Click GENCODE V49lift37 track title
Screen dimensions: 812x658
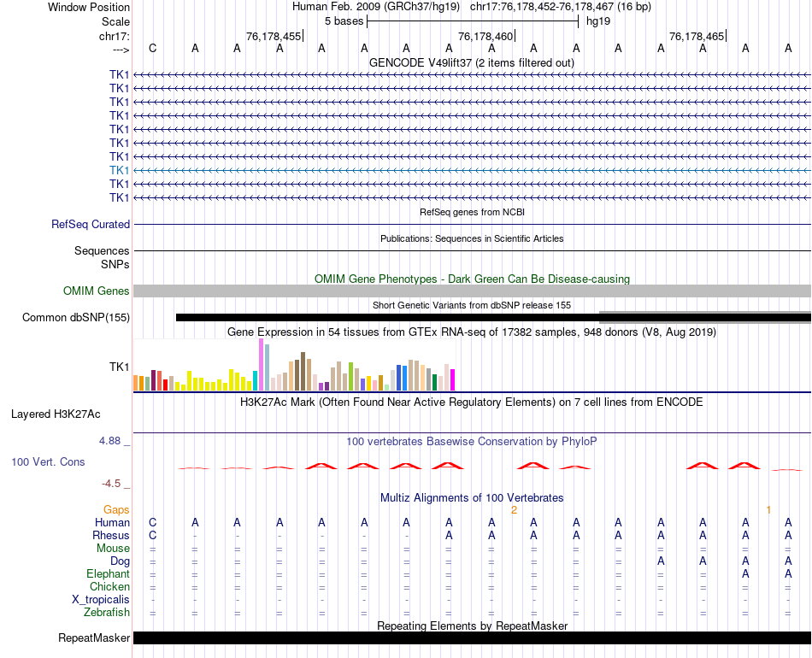click(472, 62)
